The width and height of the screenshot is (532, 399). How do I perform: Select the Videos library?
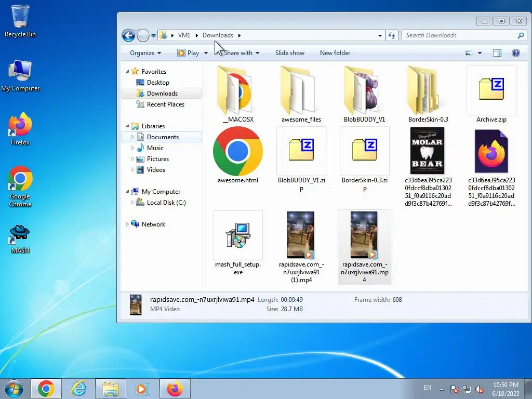click(x=156, y=170)
